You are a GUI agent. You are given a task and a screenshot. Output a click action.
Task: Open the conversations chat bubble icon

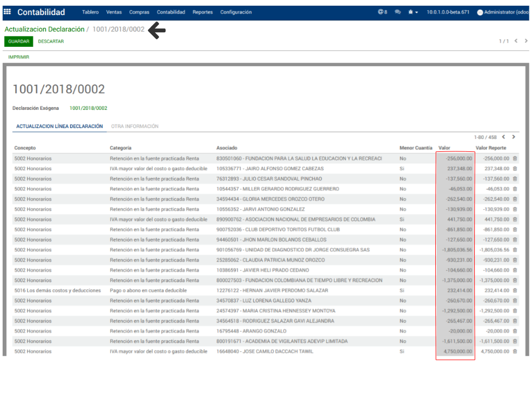tap(398, 12)
